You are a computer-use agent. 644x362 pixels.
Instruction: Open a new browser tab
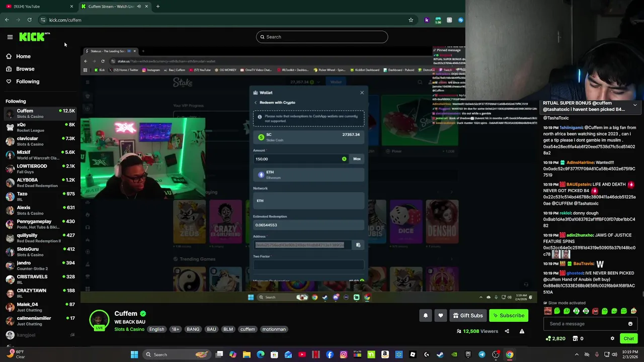coord(158,7)
